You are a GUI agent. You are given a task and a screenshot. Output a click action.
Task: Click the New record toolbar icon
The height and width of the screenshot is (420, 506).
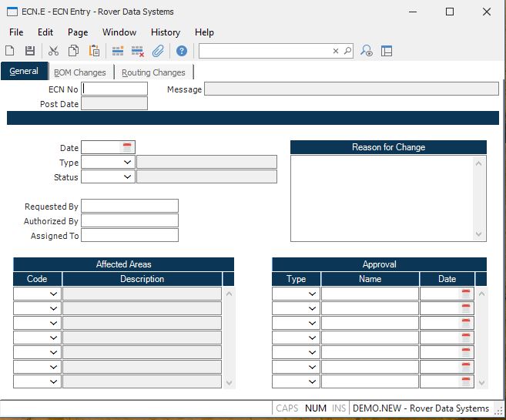pos(10,51)
